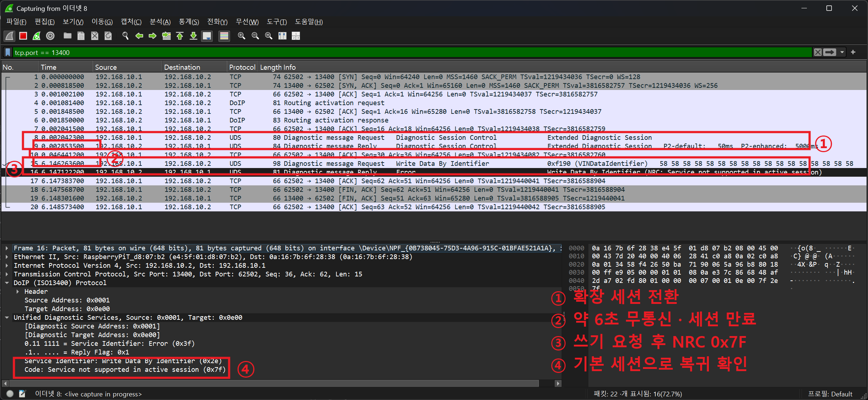Click the expert information status circle
This screenshot has height=400, width=868.
[10, 394]
